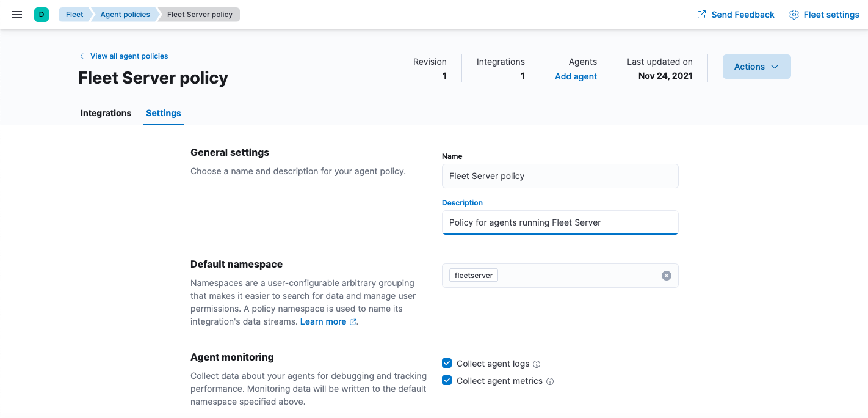Screen dimensions: 868x418
Task: Click the Agent policies breadcrumb
Action: click(x=125, y=14)
